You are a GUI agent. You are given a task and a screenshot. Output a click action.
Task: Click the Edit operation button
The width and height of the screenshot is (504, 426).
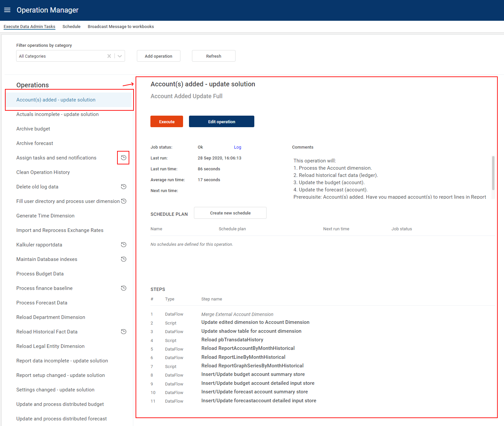pyautogui.click(x=221, y=122)
